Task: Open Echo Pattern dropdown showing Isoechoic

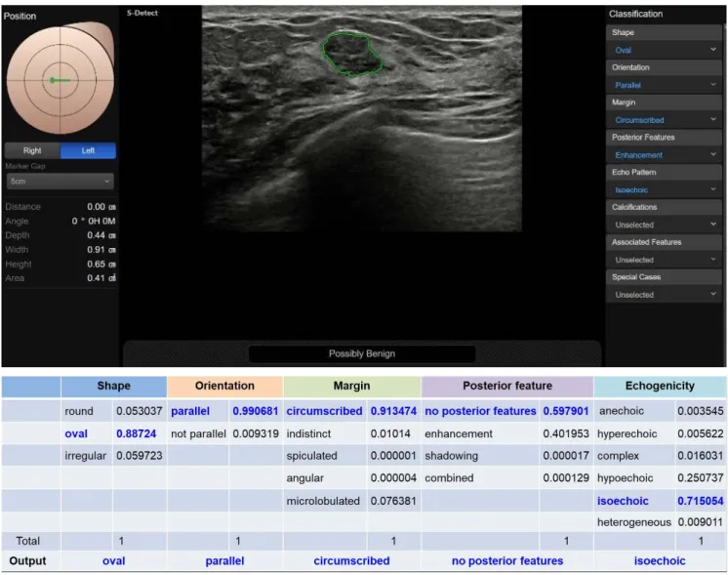Action: [664, 189]
